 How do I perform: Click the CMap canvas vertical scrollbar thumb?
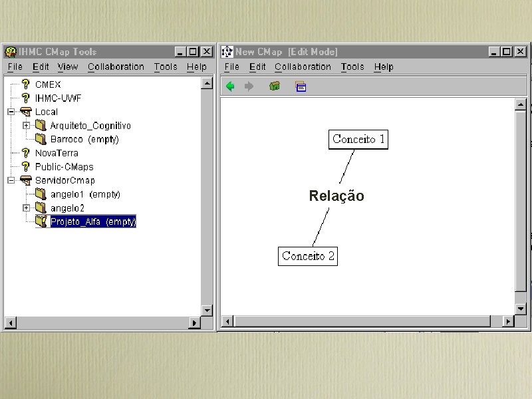521,201
